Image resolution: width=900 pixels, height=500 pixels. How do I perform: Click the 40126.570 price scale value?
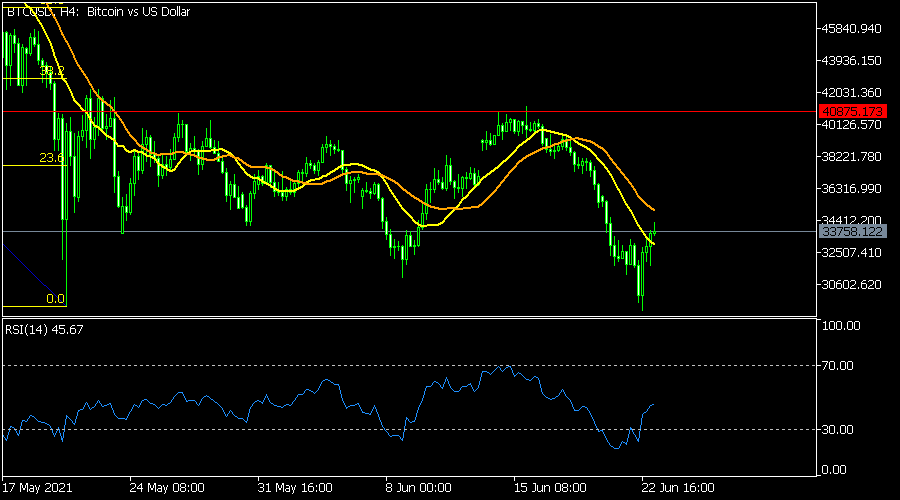point(851,125)
